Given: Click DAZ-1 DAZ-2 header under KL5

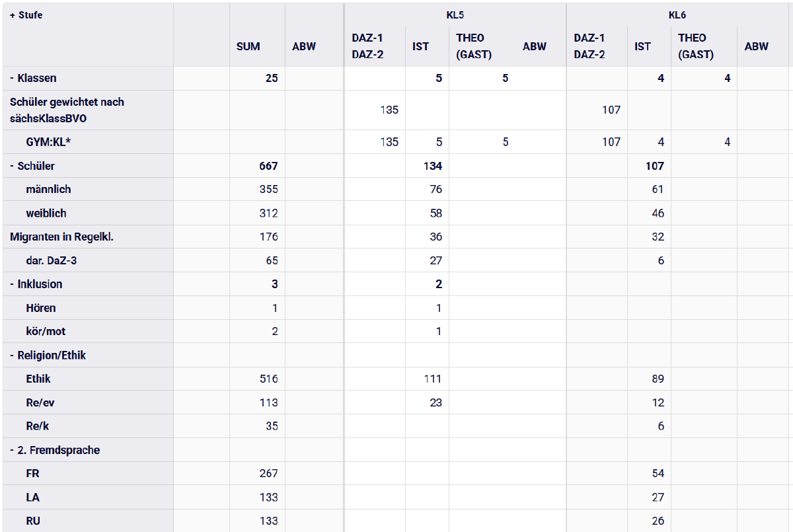Looking at the screenshot, I should [x=367, y=46].
